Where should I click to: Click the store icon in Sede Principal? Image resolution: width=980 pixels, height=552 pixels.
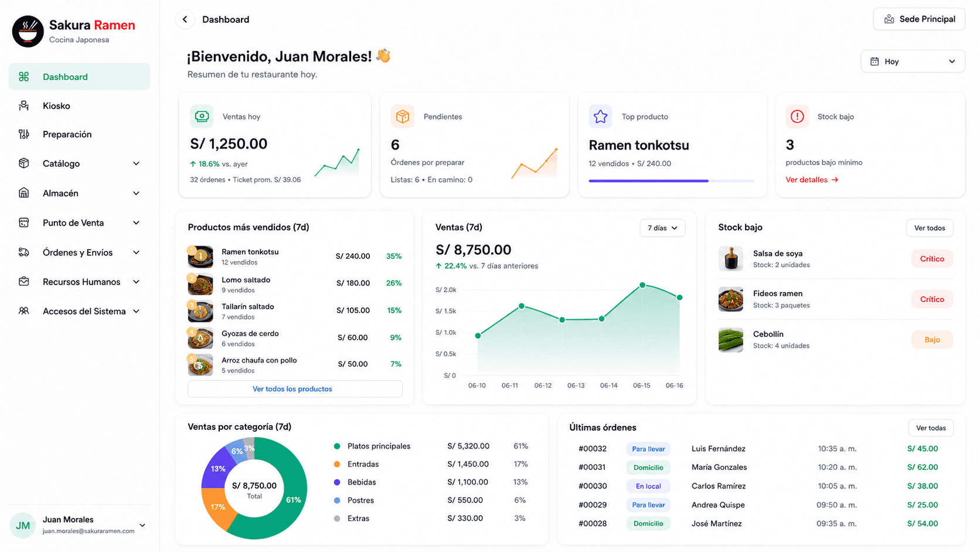click(889, 19)
